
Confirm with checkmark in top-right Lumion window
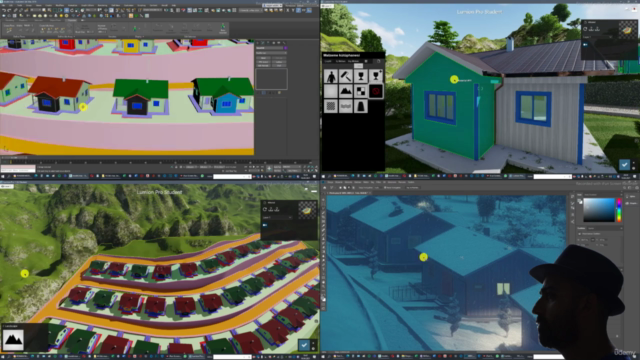624,164
